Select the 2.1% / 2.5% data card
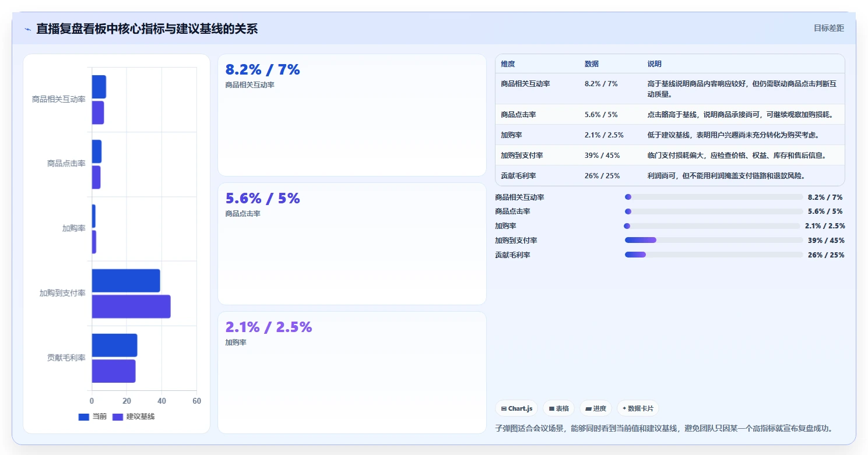Viewport: 868px width, 455px height. [x=352, y=372]
